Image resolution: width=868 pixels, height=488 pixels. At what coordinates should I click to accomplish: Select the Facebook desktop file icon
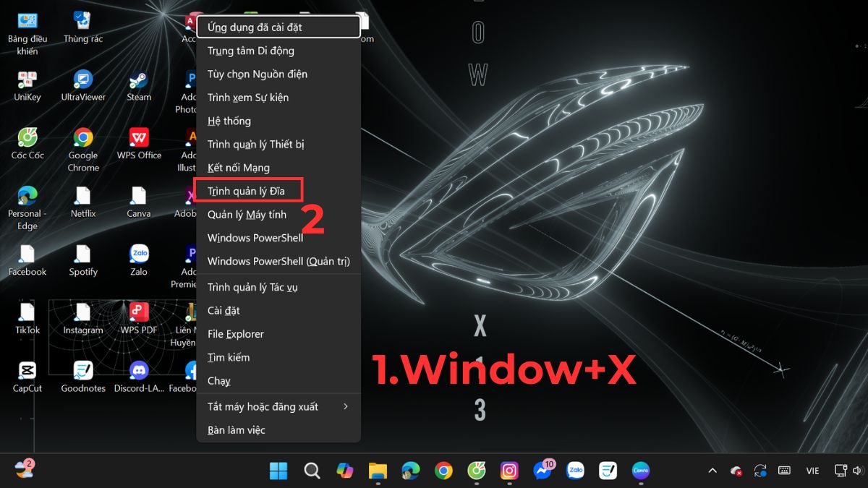pyautogui.click(x=27, y=261)
